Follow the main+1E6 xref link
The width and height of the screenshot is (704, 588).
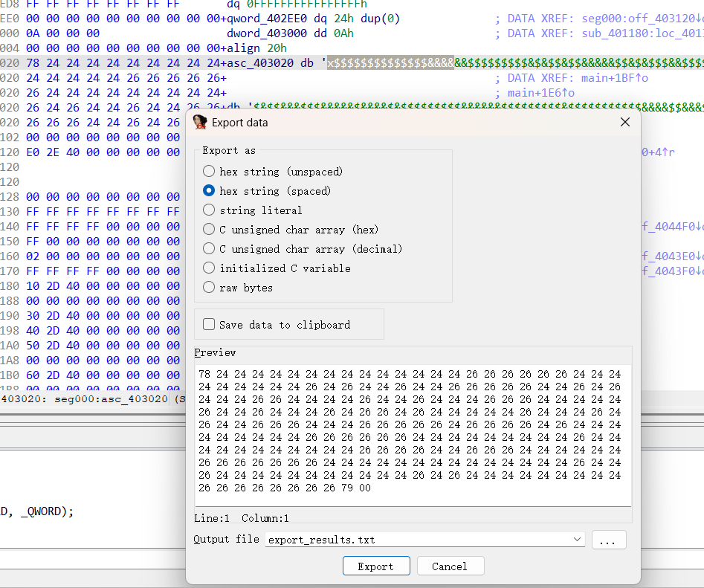coord(541,93)
